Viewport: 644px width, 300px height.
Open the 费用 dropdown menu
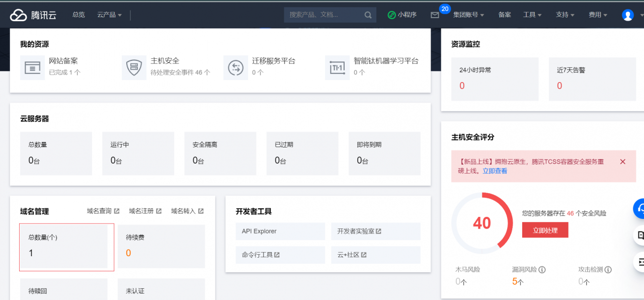click(597, 15)
